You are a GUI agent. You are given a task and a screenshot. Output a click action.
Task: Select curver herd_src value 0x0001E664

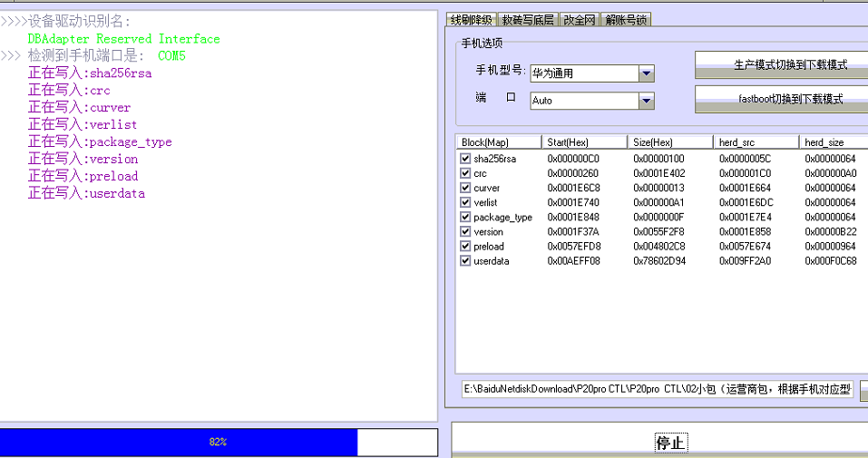745,188
